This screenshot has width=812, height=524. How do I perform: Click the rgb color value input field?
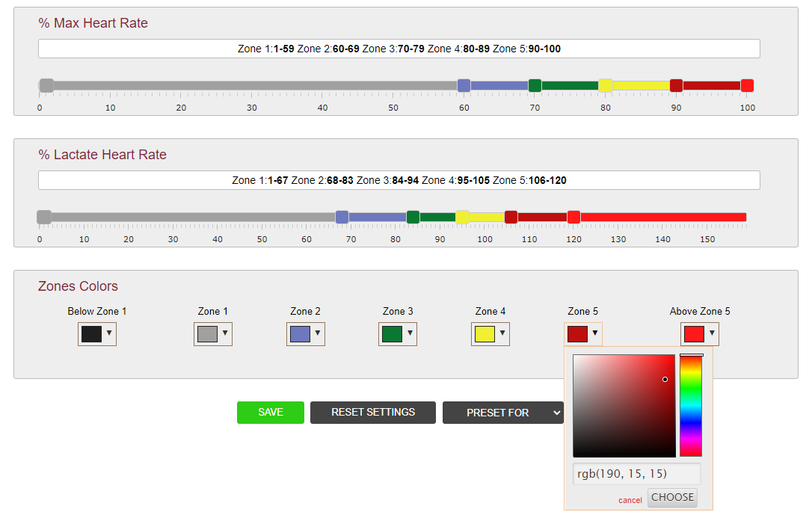[x=636, y=474]
